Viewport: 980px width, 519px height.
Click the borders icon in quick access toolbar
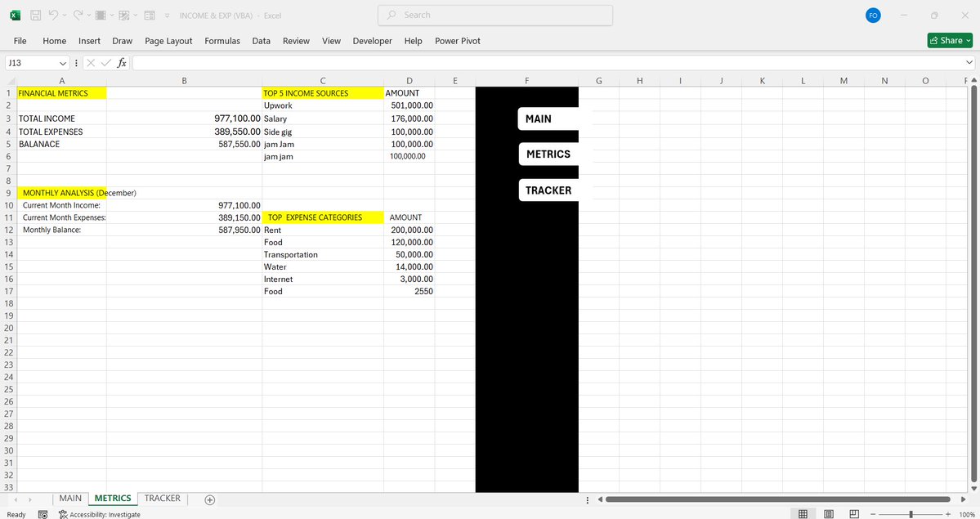(100, 15)
